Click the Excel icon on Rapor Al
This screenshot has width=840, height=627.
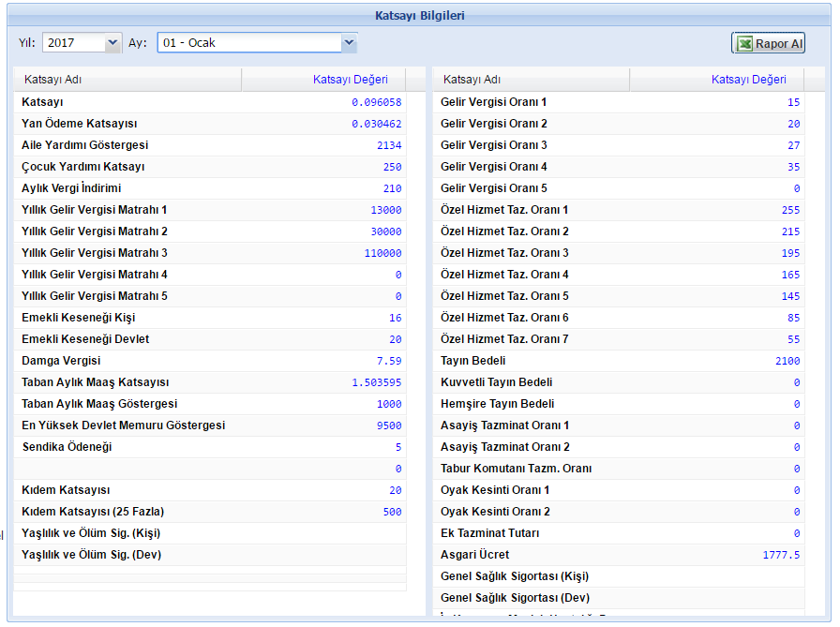(744, 44)
